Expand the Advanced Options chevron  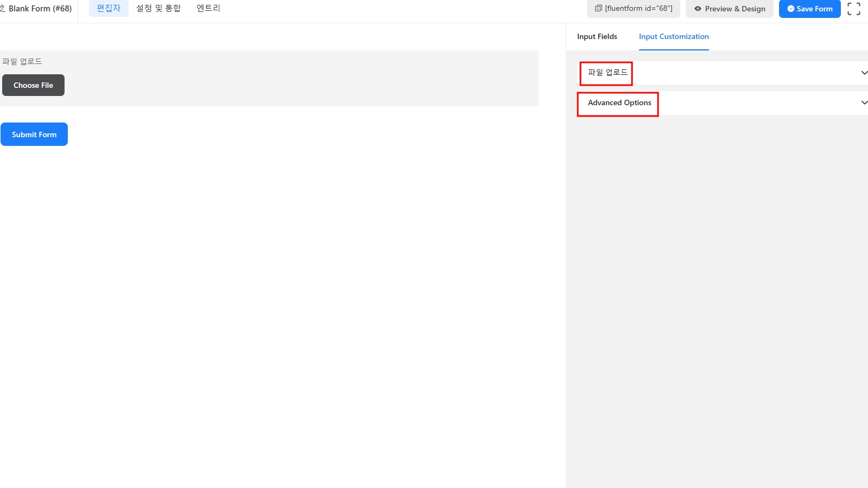864,102
